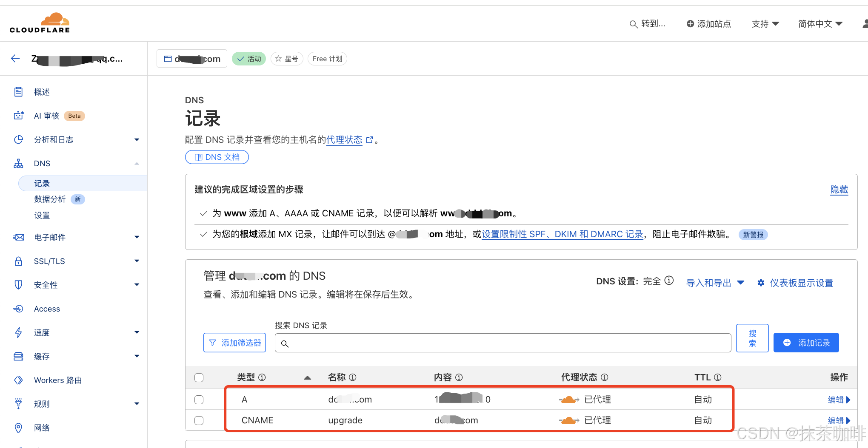Sort by the 类型 column arrow
868x448 pixels.
coord(307,377)
